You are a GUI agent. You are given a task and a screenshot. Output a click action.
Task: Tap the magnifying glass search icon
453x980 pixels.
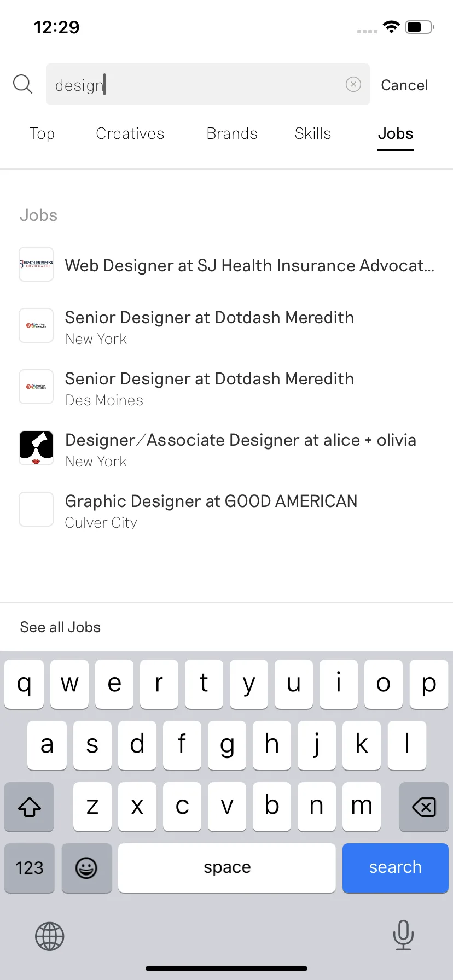23,84
